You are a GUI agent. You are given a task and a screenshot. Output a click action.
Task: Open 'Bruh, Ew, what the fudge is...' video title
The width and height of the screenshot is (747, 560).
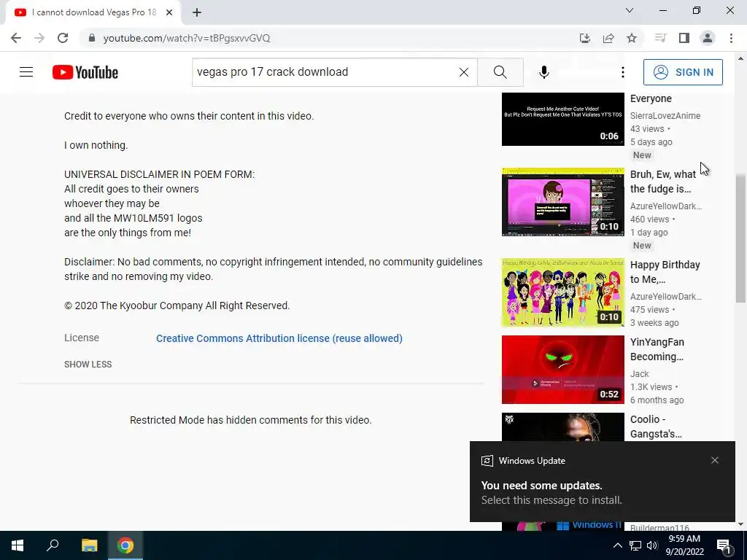663,182
